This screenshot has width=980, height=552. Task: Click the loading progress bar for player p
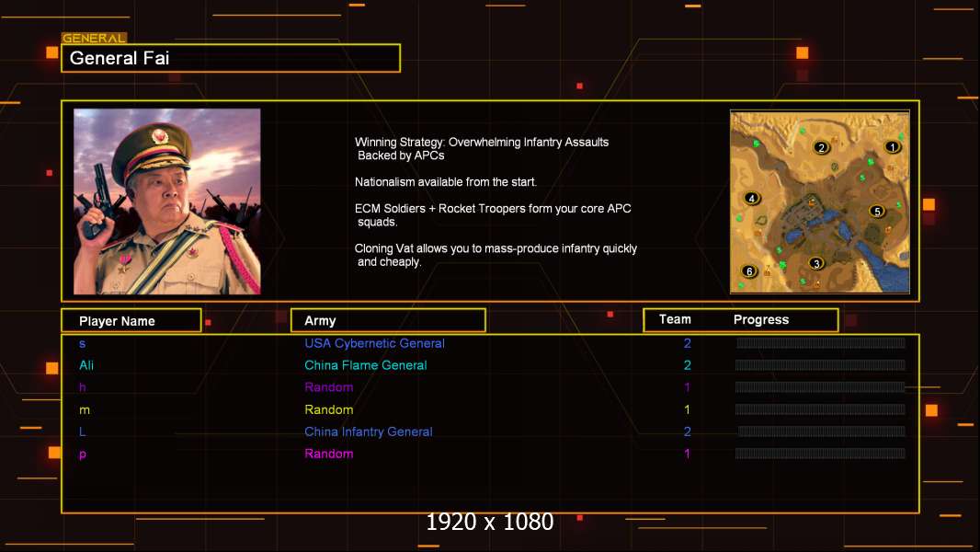coord(821,454)
